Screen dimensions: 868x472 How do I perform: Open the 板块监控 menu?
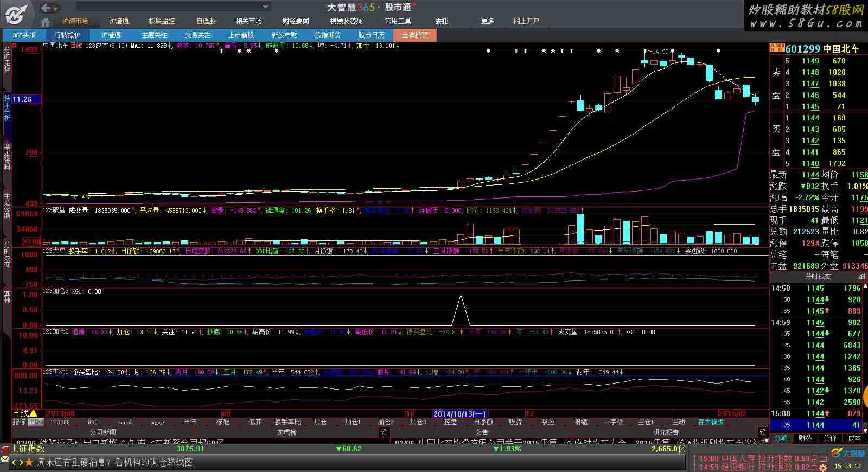162,21
